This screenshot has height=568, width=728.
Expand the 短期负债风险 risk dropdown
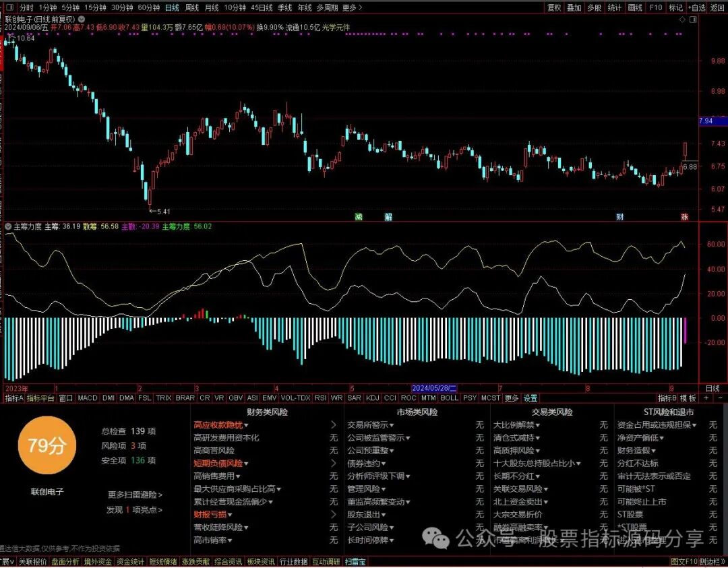click(247, 464)
